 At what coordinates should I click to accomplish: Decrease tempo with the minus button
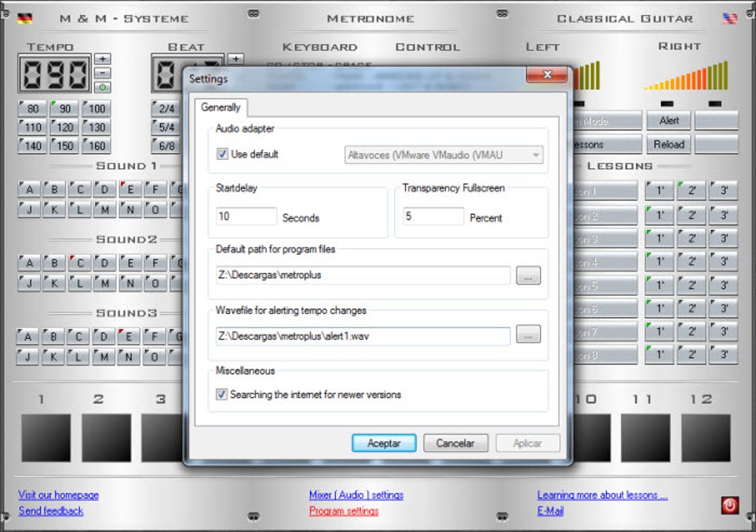(x=102, y=73)
